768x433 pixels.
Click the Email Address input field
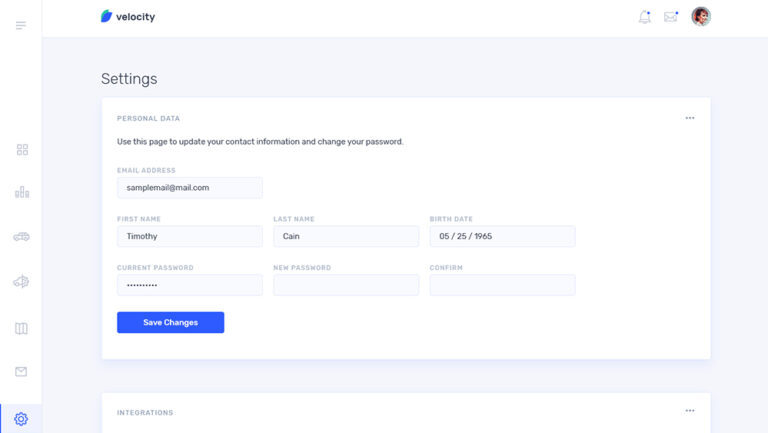189,187
